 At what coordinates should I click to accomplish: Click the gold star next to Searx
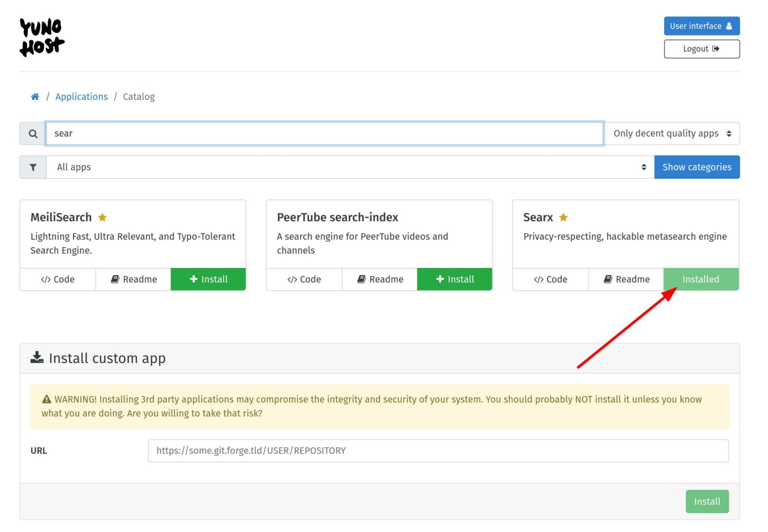coord(563,217)
